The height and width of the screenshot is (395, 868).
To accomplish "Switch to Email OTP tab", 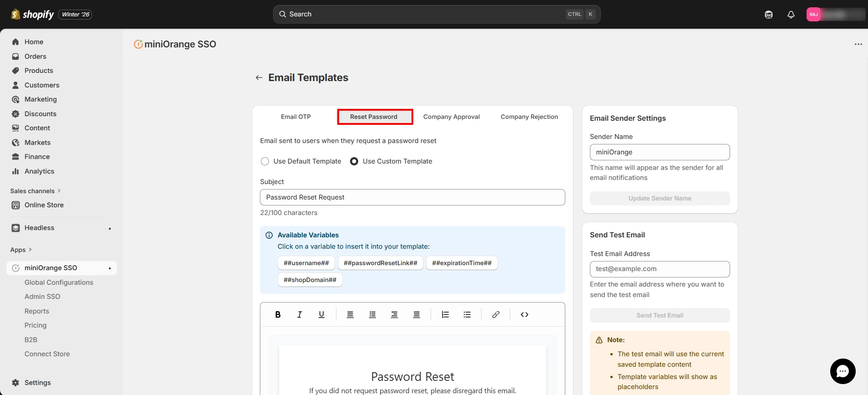I will (x=296, y=117).
